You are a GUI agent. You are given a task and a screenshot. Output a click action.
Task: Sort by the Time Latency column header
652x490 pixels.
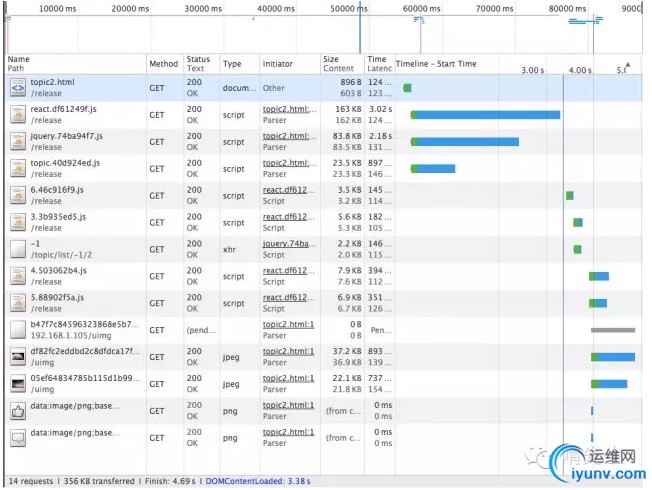pos(379,64)
